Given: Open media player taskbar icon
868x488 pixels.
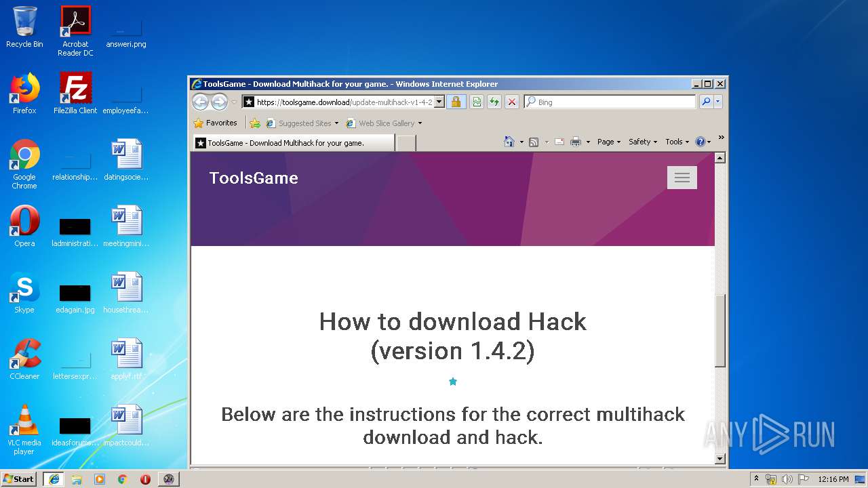Looking at the screenshot, I should (x=100, y=479).
